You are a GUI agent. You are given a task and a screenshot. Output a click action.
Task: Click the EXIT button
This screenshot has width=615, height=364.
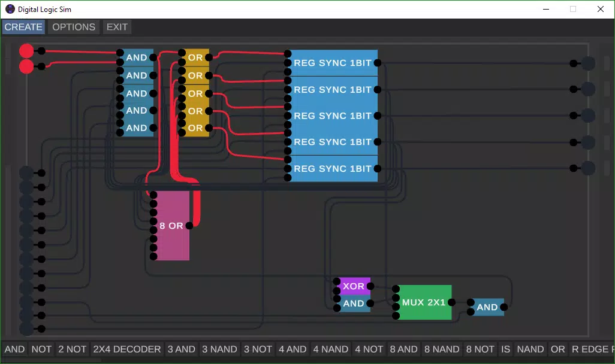(117, 27)
